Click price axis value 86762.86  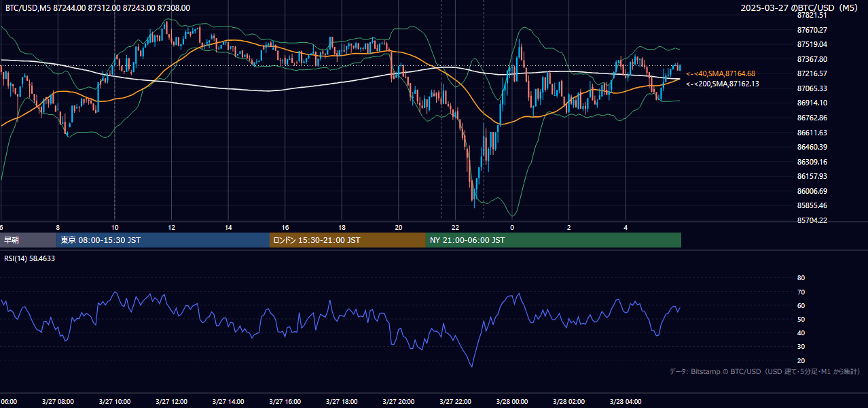coord(812,118)
